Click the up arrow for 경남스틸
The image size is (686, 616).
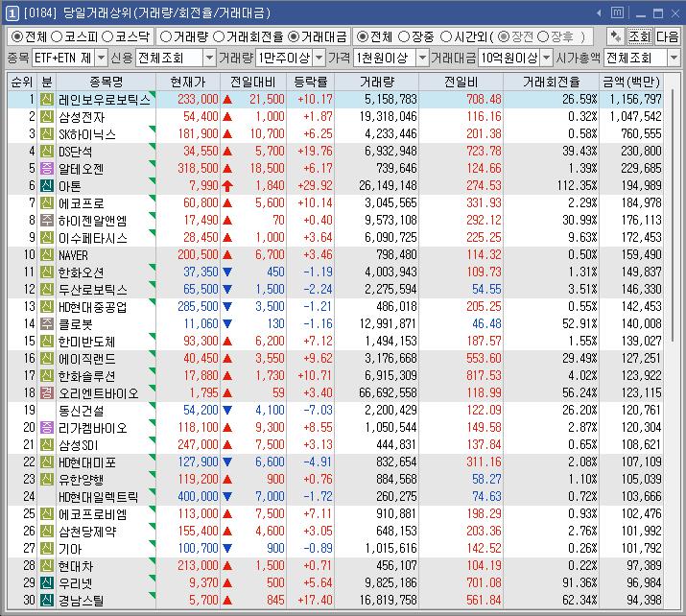click(x=227, y=601)
